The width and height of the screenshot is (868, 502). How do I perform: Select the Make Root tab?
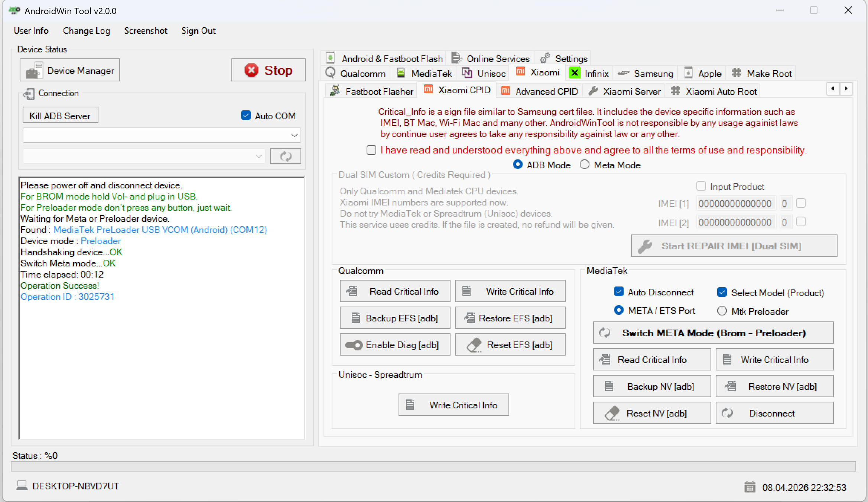coord(761,73)
